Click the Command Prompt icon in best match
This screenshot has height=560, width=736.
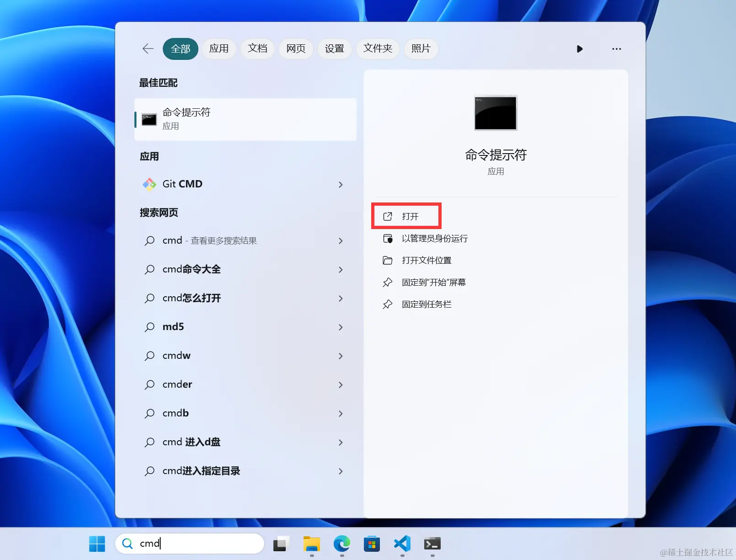pos(149,120)
